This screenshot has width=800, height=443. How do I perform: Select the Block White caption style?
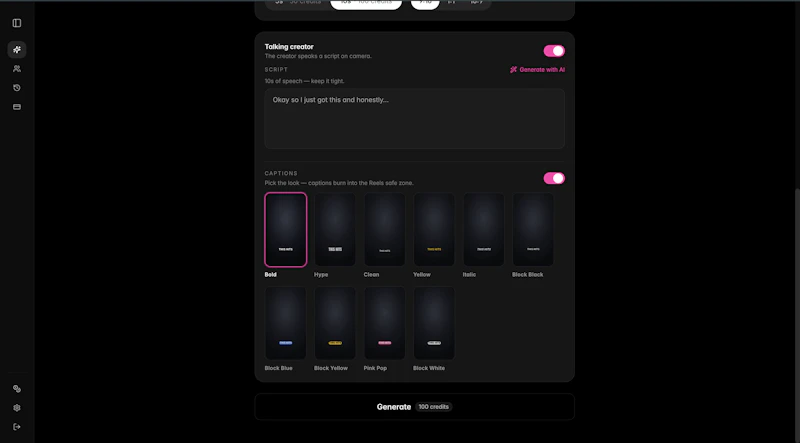[x=434, y=323]
